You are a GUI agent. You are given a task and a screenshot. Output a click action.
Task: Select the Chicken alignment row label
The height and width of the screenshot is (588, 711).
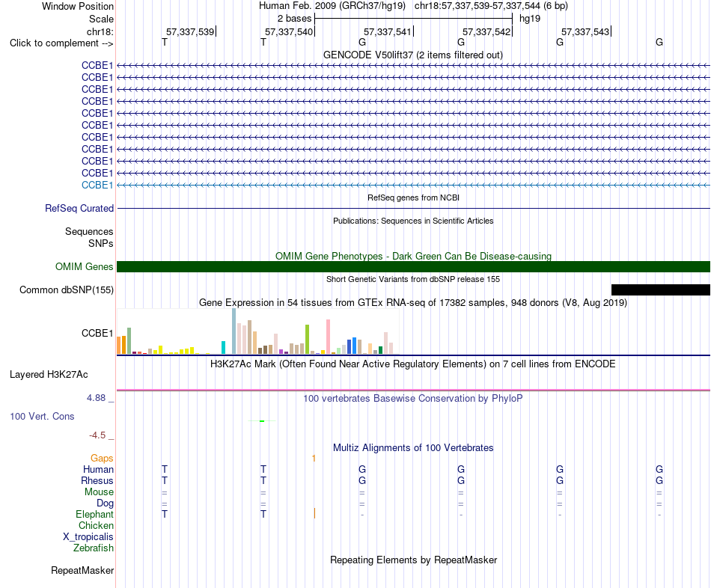point(96,525)
